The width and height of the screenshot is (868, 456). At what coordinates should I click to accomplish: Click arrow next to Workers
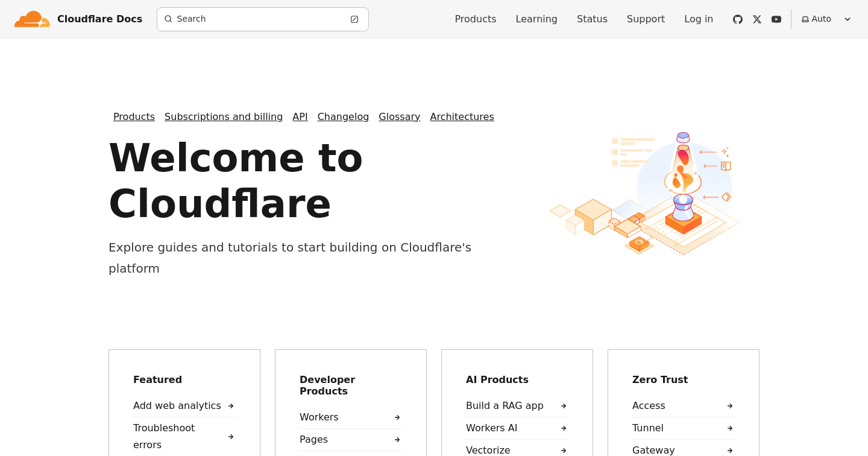(397, 417)
